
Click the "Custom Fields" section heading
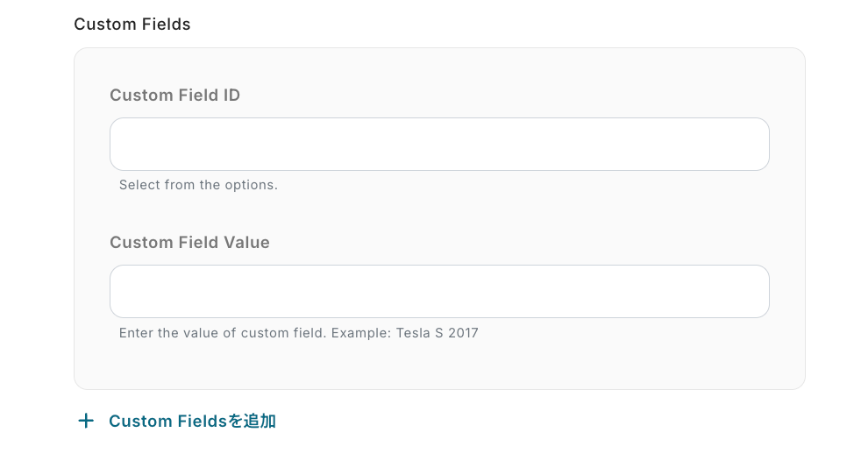click(132, 25)
